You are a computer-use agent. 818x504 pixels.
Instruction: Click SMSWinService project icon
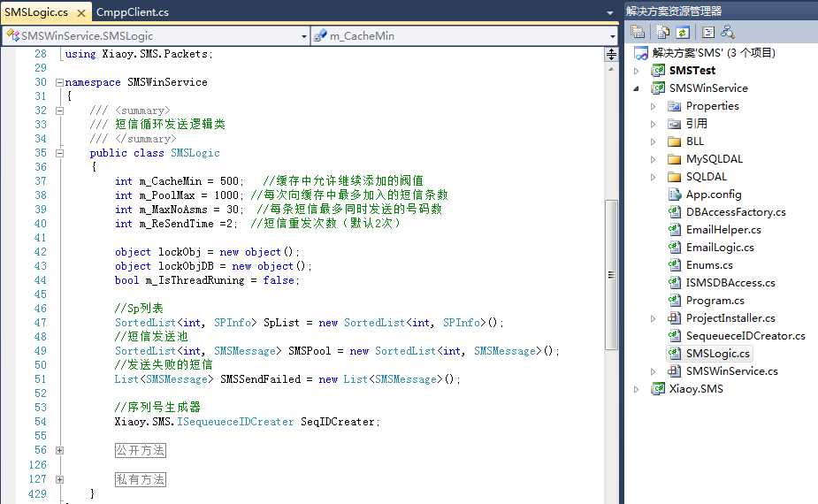658,88
